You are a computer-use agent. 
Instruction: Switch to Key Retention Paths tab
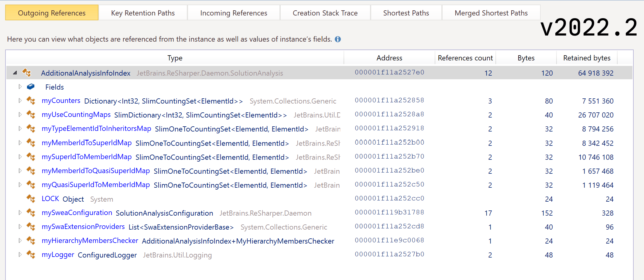click(143, 13)
